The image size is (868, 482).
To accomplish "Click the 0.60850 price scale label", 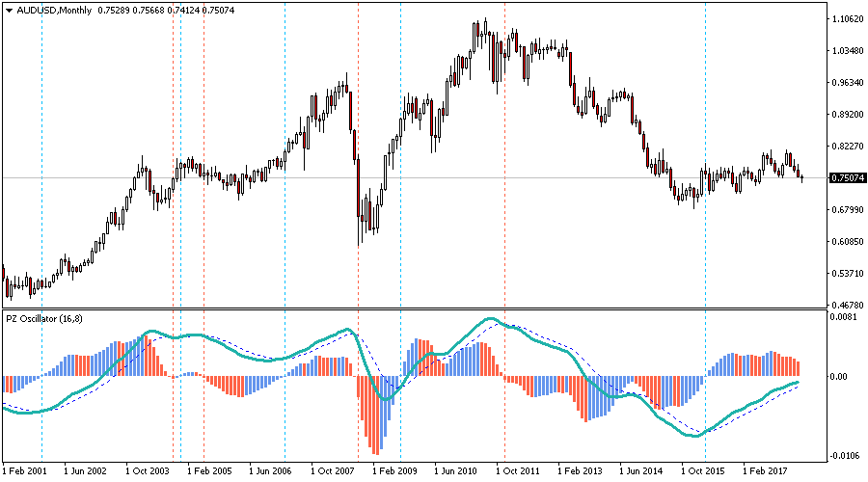I will (847, 242).
